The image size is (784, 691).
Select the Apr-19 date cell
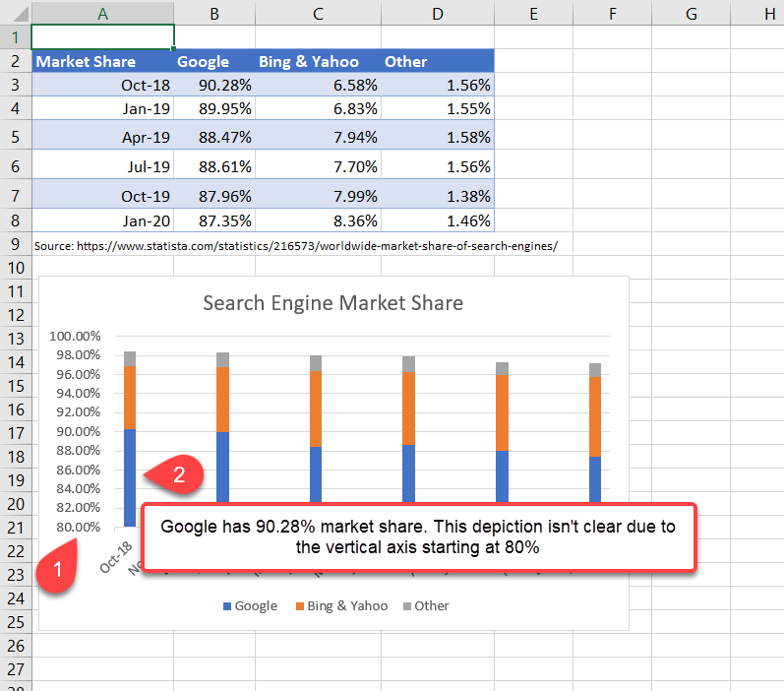102,137
